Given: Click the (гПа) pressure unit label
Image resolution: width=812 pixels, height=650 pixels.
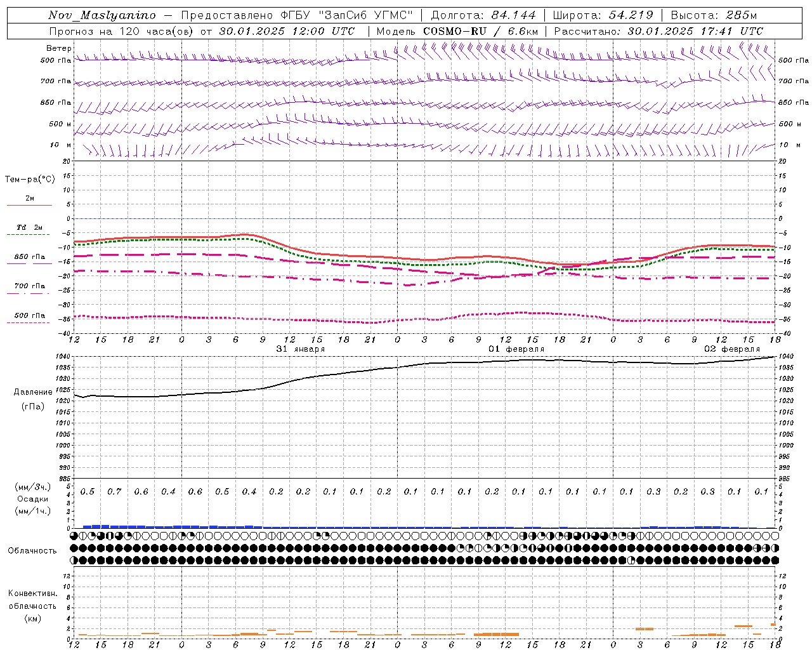Looking at the screenshot, I should click(x=33, y=407).
